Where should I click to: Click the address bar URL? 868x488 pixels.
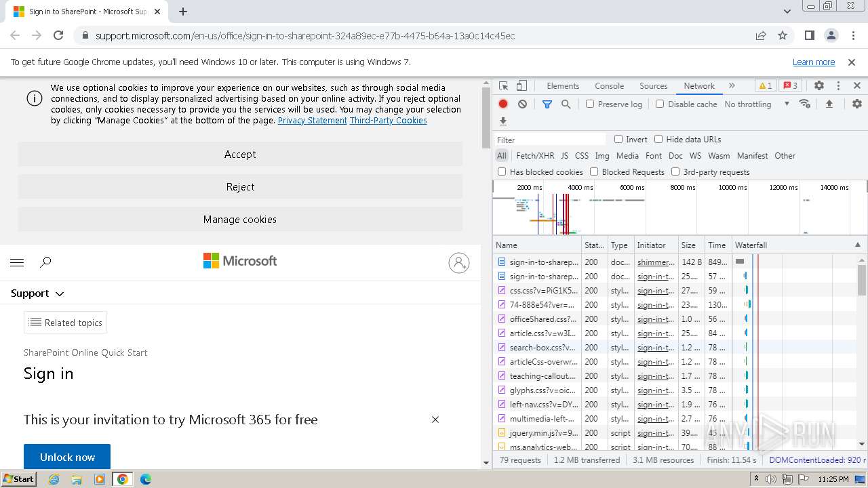click(x=305, y=36)
